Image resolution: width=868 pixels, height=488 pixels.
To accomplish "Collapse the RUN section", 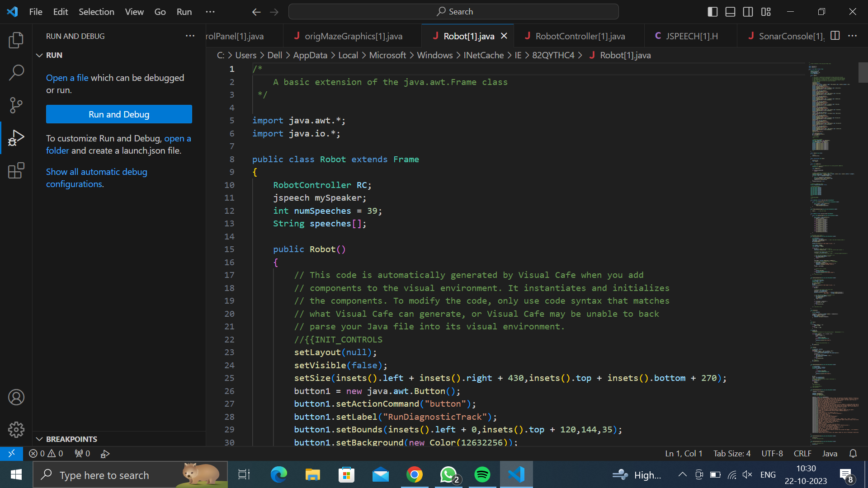I will (x=119, y=55).
